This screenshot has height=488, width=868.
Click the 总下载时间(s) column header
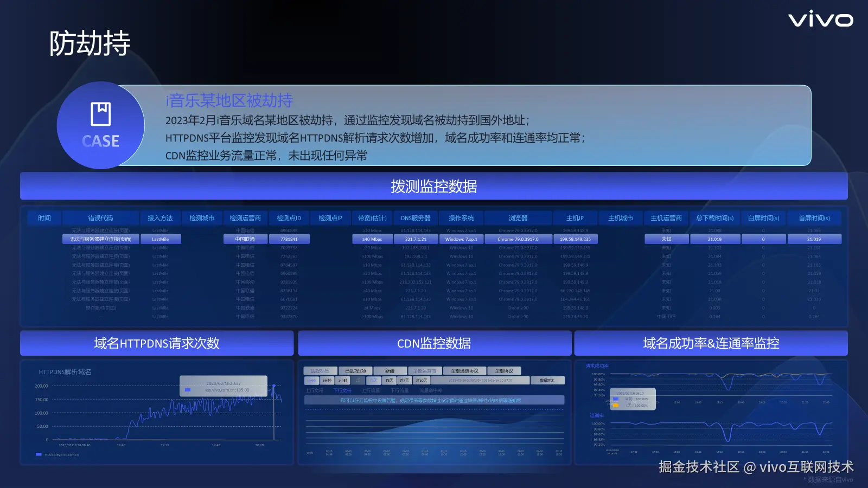coord(715,218)
